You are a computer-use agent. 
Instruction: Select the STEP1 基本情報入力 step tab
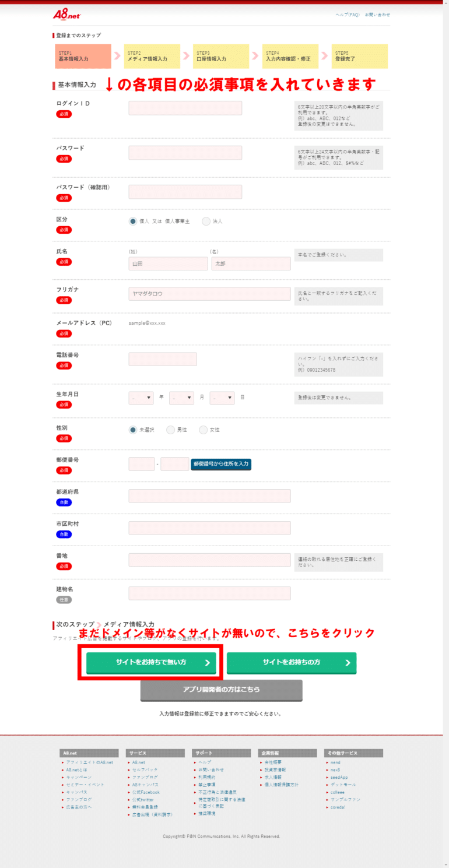click(x=83, y=57)
